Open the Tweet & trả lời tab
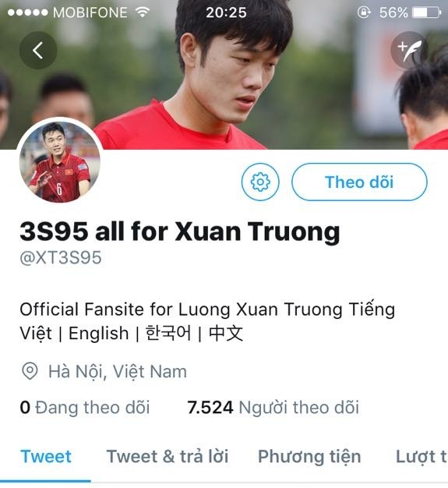 point(168,457)
